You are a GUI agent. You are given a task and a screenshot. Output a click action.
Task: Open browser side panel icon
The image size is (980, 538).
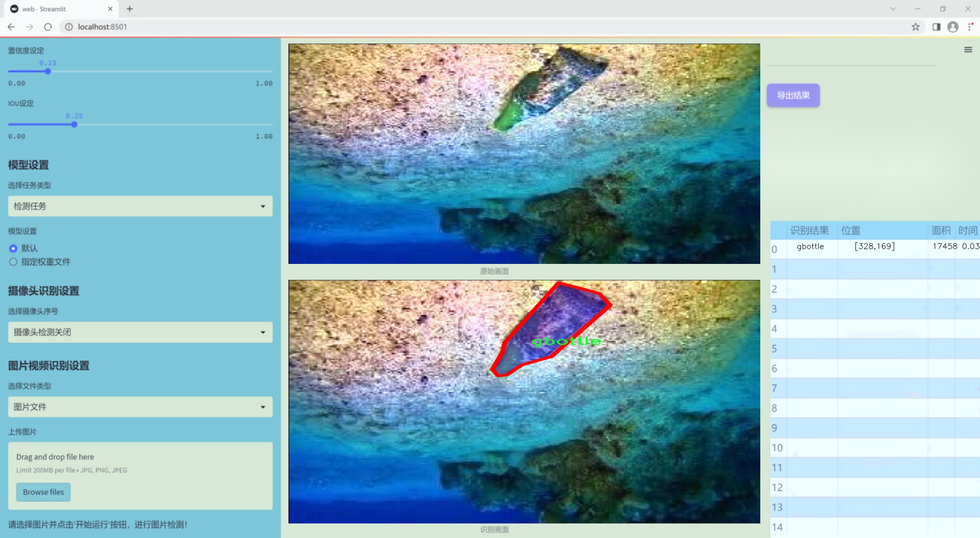936,27
